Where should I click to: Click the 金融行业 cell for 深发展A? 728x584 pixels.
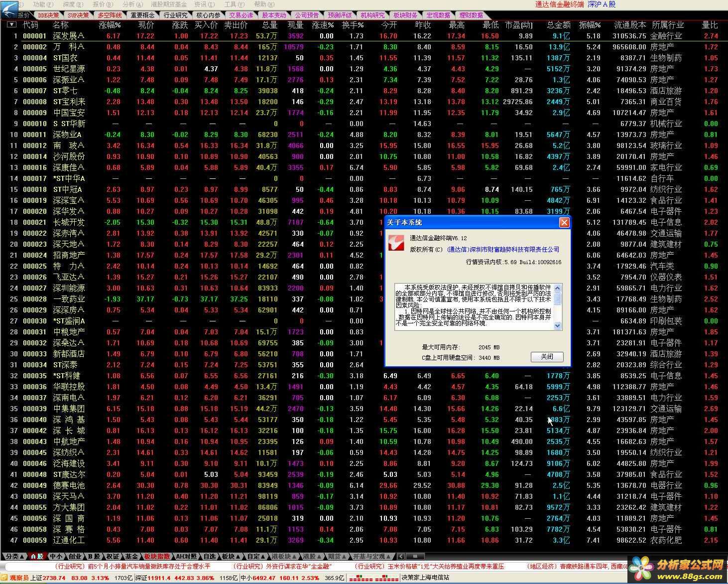[x=666, y=36]
